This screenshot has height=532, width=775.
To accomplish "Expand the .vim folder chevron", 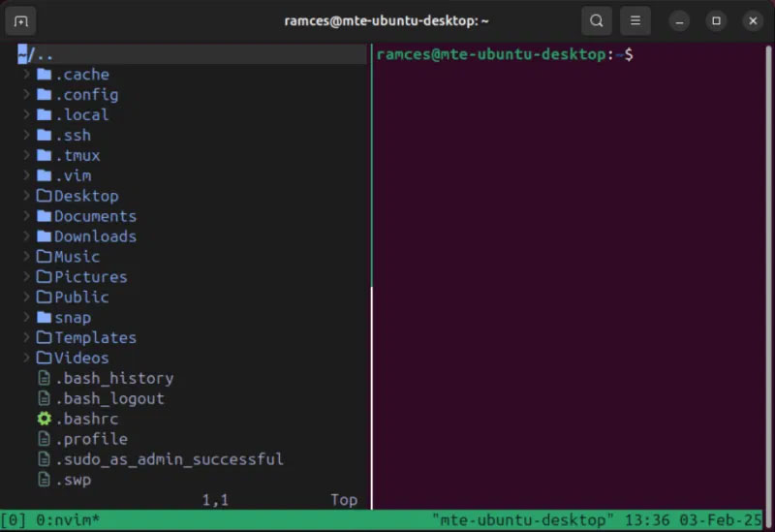I will tap(27, 175).
